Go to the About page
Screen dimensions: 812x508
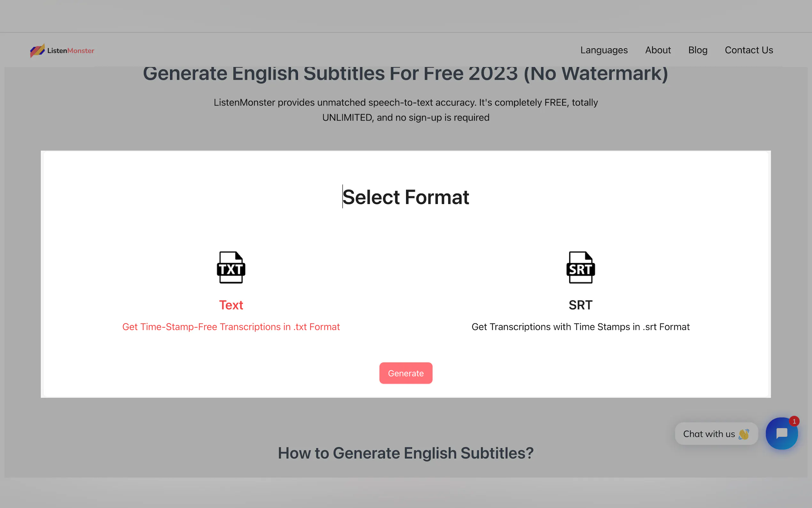[658, 50]
